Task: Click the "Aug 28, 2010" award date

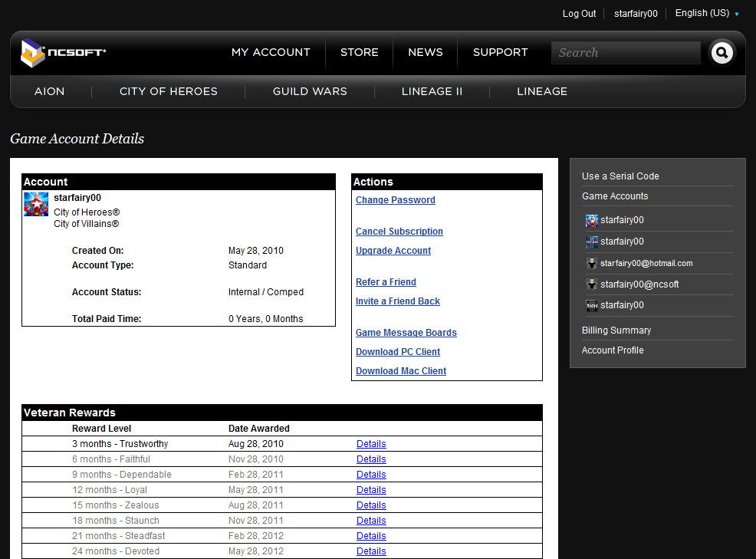Action: 256,444
